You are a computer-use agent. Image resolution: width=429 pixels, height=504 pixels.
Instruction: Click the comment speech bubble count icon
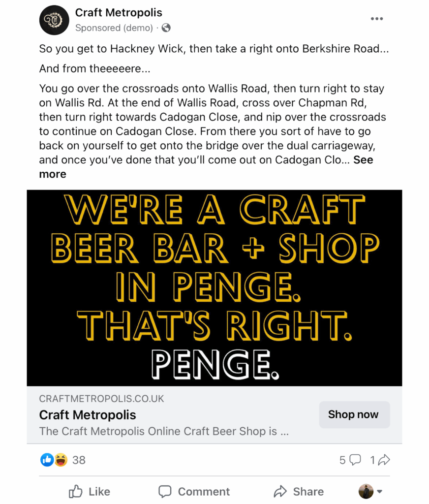click(x=355, y=460)
